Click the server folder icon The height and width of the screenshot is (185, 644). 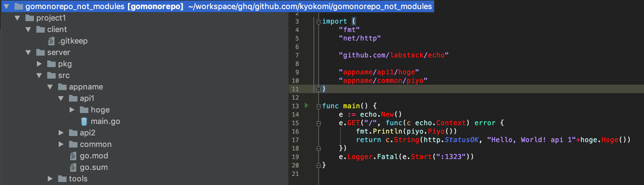(x=41, y=52)
